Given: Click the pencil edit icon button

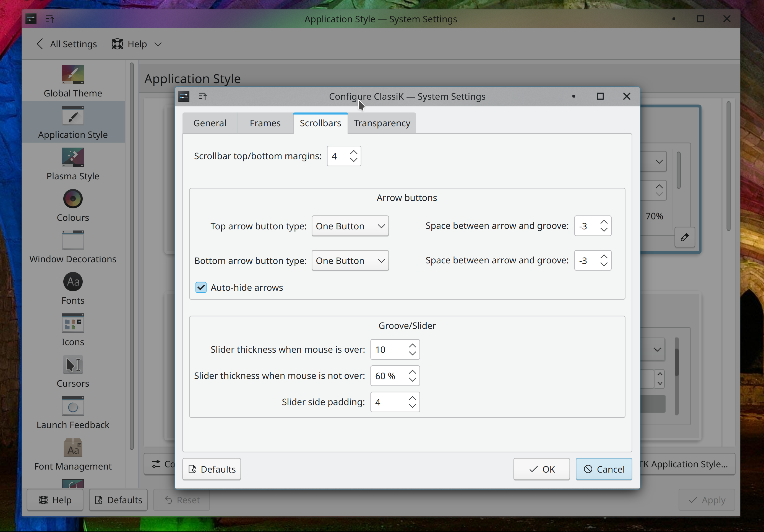Looking at the screenshot, I should 684,237.
